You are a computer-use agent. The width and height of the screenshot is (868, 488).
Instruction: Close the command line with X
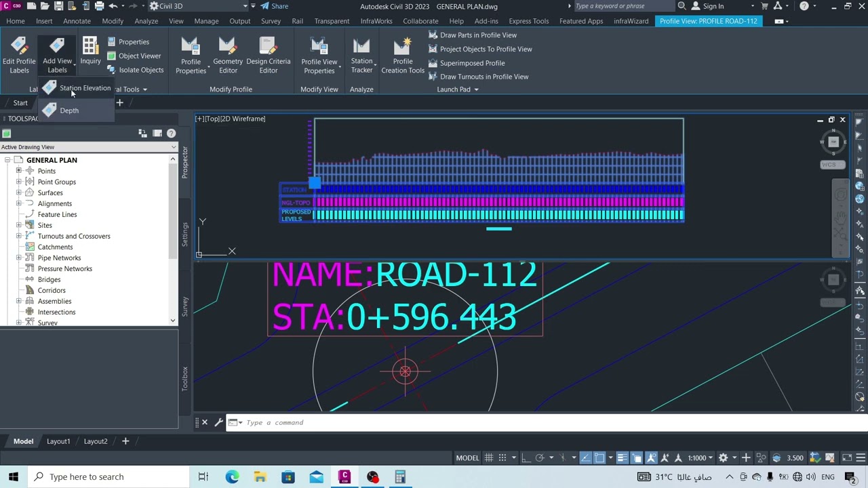click(x=205, y=422)
